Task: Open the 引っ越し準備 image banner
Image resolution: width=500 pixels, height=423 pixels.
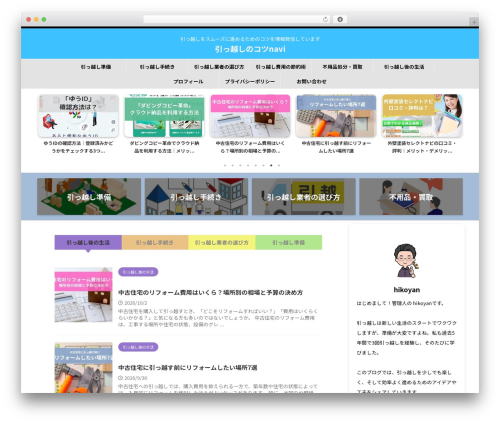Action: pos(89,197)
